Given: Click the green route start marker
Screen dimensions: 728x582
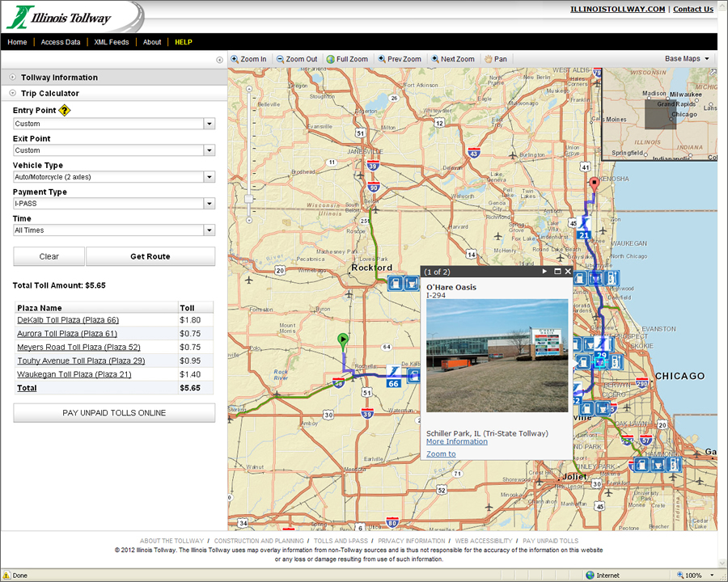Looking at the screenshot, I should (x=343, y=342).
